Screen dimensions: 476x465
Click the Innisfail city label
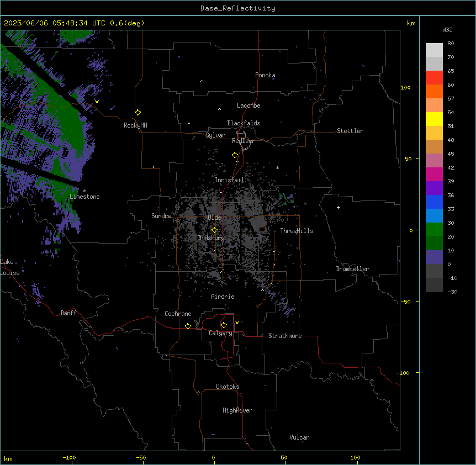pyautogui.click(x=229, y=180)
